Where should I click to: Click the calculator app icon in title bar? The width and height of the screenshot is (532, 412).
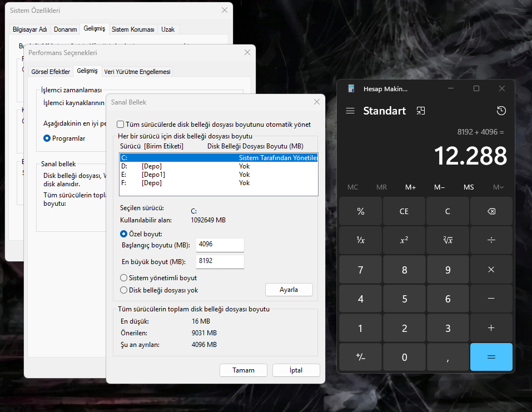pyautogui.click(x=351, y=88)
